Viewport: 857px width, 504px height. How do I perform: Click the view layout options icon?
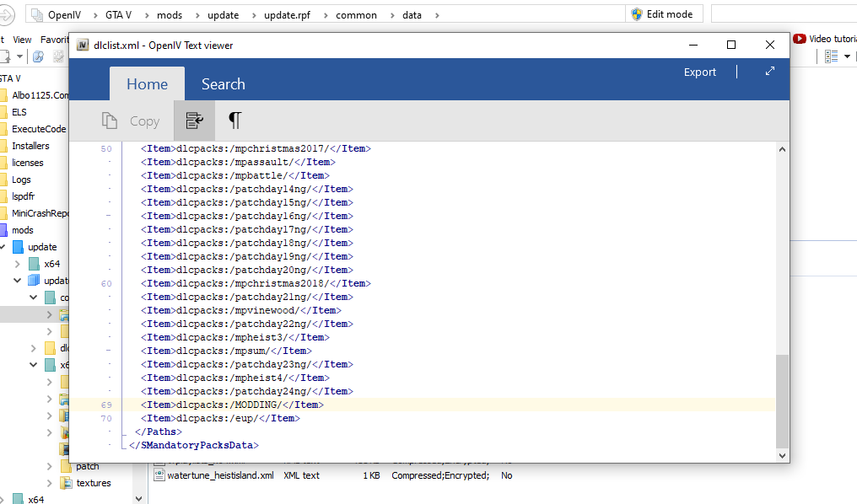click(832, 56)
